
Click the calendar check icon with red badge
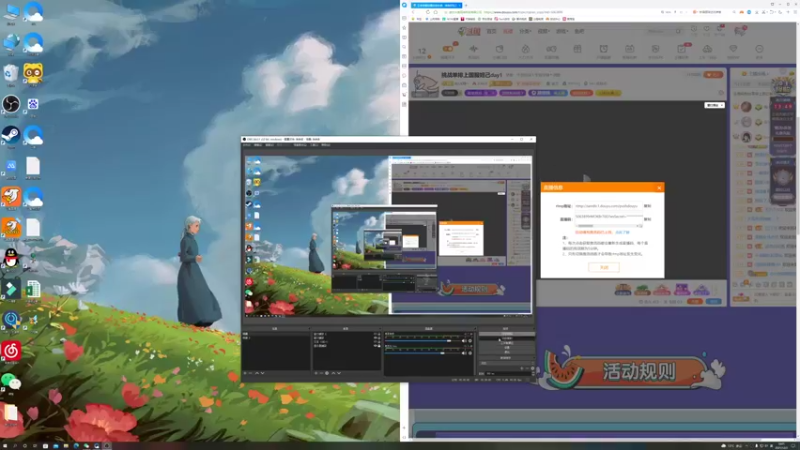click(682, 49)
